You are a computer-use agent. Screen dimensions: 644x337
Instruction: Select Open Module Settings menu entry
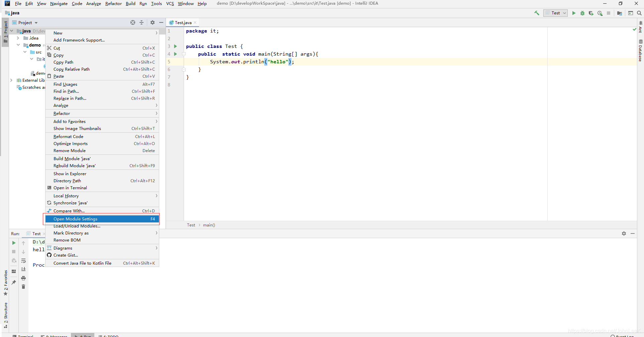coord(75,219)
